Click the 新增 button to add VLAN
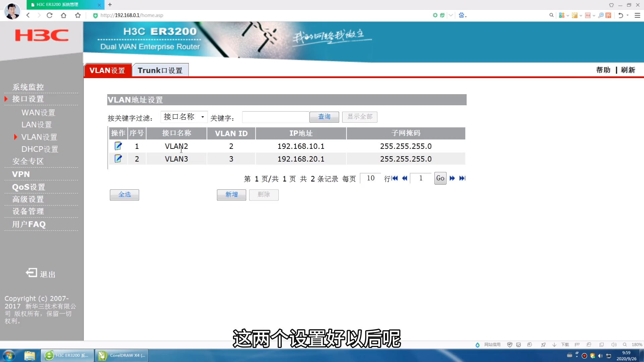 coord(231,195)
